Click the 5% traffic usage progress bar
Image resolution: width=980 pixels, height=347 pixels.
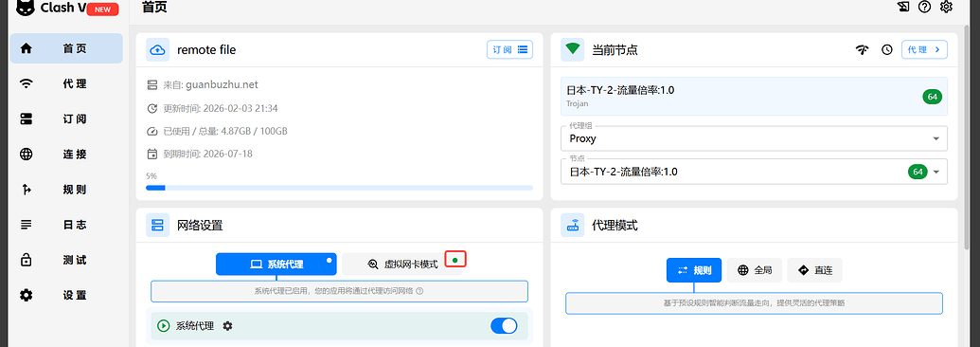[x=339, y=188]
